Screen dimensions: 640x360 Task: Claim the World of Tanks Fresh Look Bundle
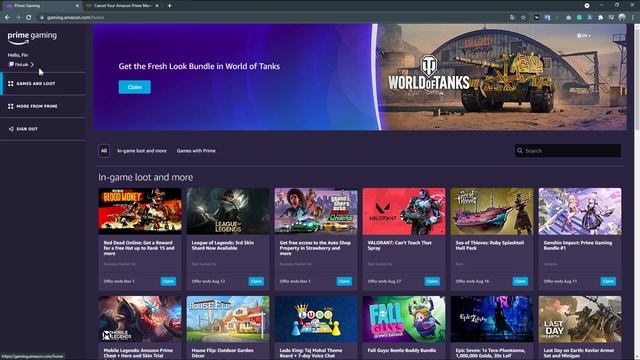pos(135,87)
